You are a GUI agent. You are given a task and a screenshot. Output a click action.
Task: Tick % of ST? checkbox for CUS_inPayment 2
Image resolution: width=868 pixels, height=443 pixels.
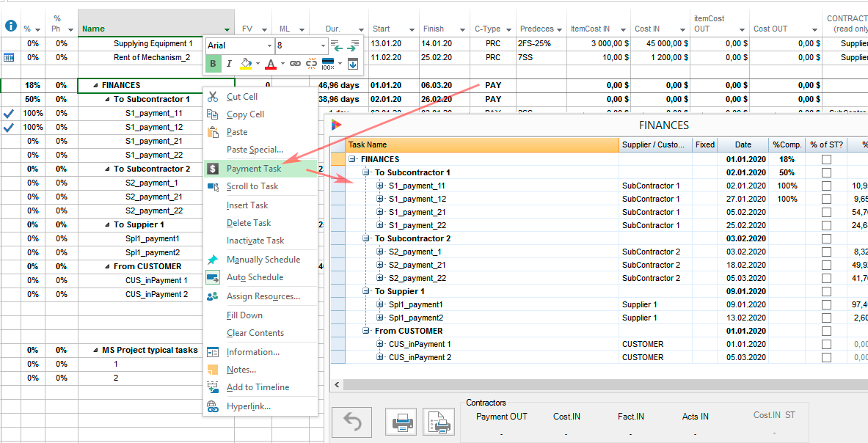coord(826,358)
